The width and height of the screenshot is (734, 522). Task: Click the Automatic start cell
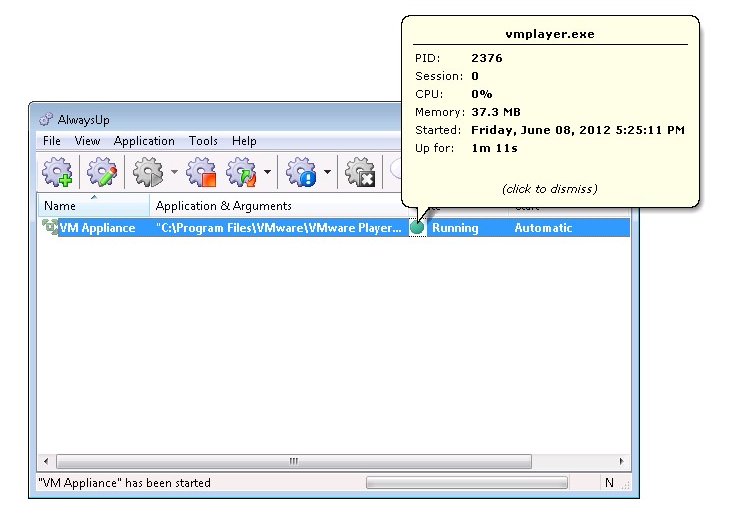(x=543, y=228)
